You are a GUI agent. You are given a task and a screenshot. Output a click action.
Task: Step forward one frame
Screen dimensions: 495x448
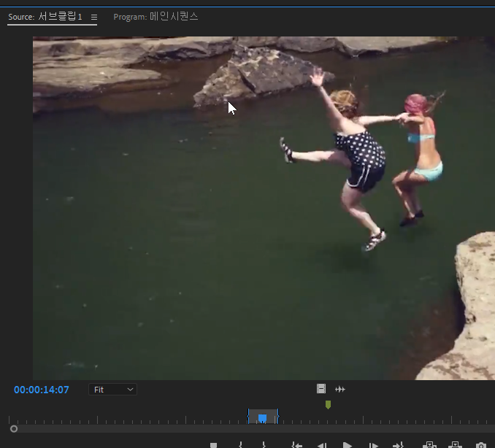click(x=373, y=445)
